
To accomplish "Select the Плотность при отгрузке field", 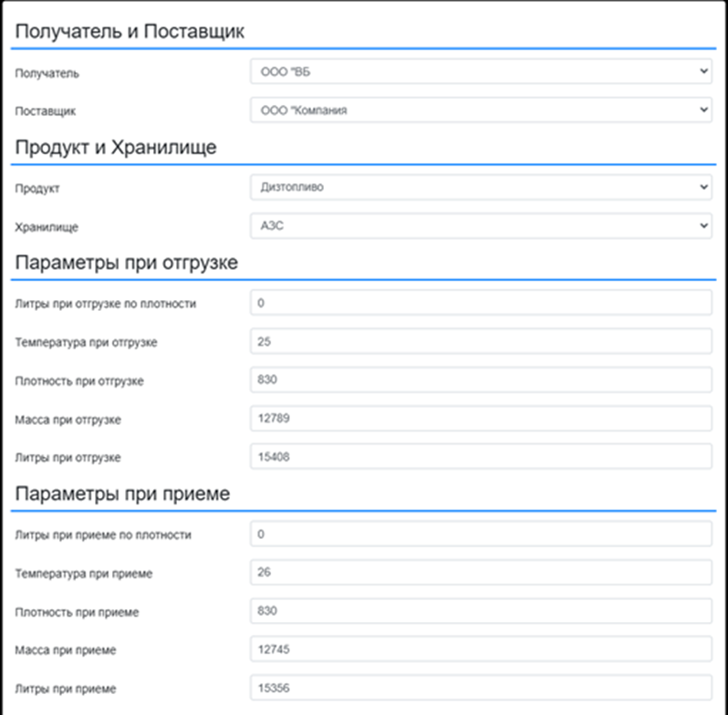I will 481,379.
